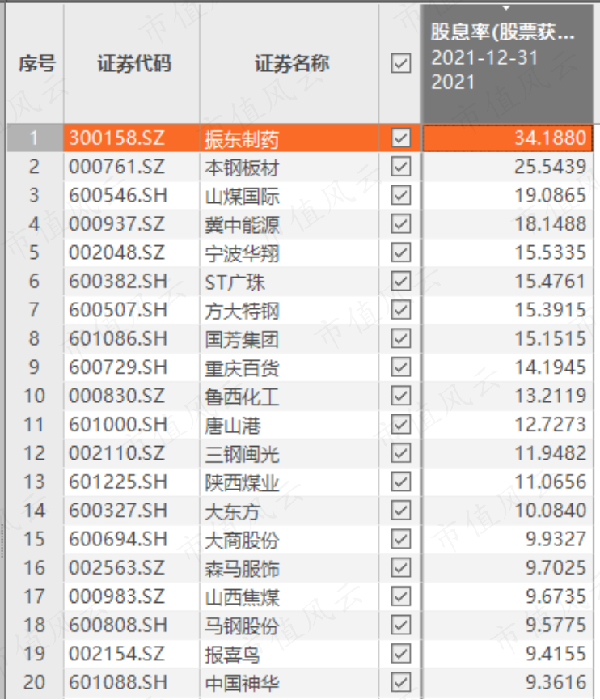This screenshot has height=700, width=600.
Task: Select dividend yield value 10.0840
Action: (550, 511)
